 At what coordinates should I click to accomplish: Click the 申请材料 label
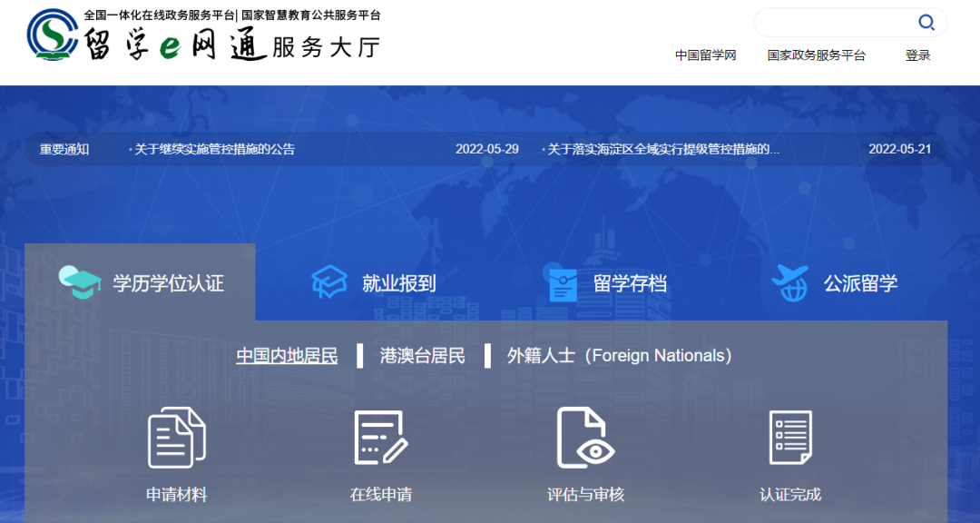[177, 495]
